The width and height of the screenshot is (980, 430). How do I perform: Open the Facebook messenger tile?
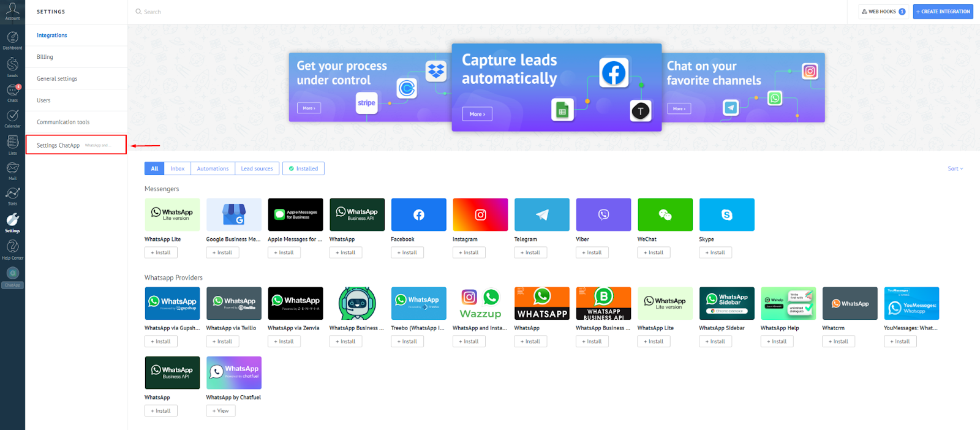[x=419, y=214]
